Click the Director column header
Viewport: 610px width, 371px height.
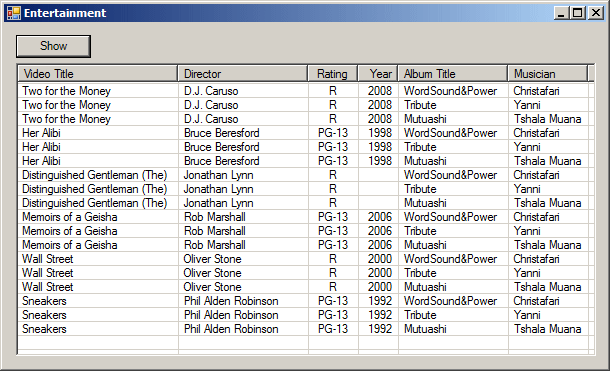pos(243,74)
